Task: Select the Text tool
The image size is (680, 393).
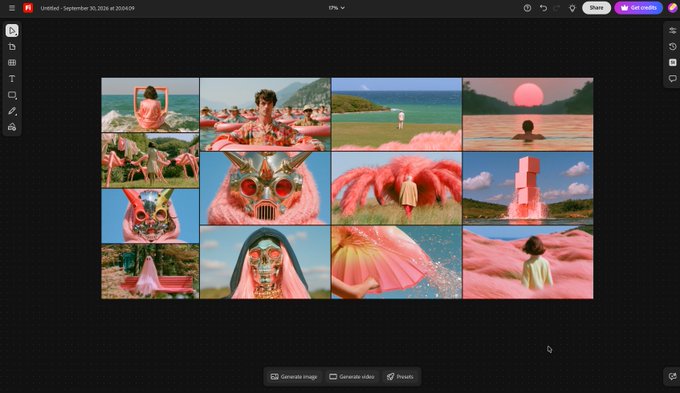Action: [12, 79]
